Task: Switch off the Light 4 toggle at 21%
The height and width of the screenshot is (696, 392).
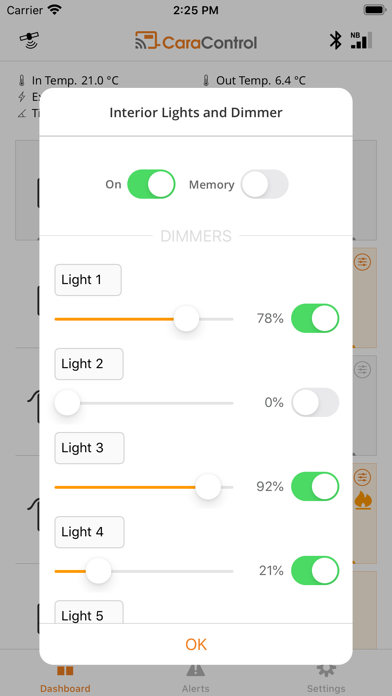Action: 315,570
